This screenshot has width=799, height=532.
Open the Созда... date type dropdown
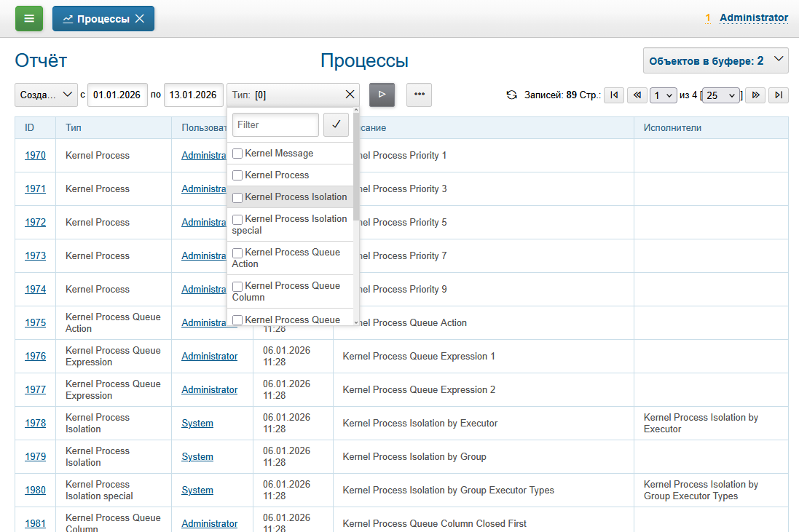click(46, 95)
